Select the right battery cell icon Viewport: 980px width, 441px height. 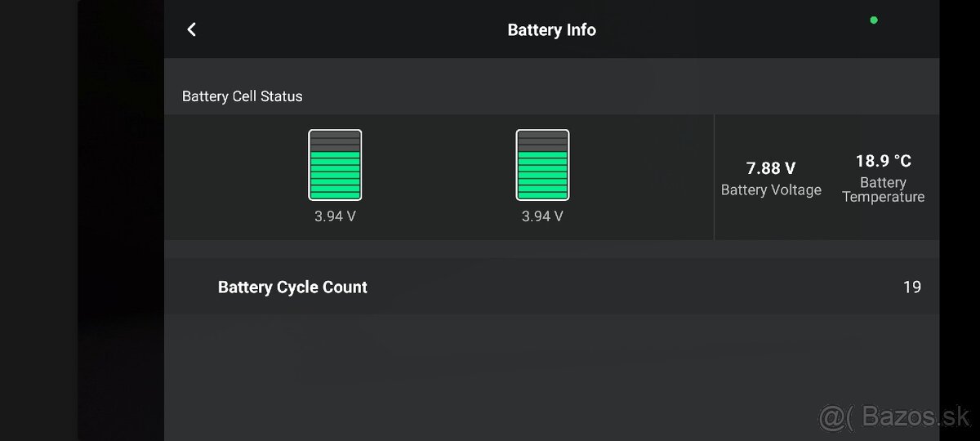coord(542,165)
